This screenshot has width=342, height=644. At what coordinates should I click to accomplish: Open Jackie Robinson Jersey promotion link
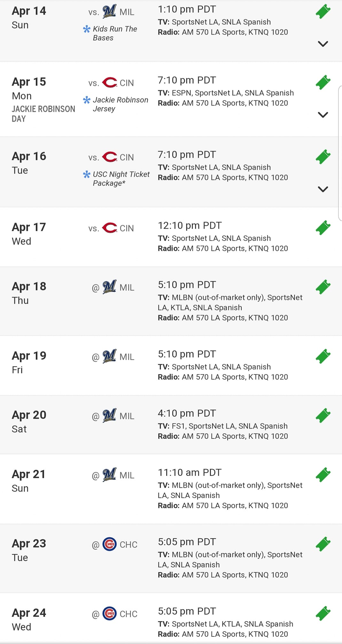(x=120, y=104)
